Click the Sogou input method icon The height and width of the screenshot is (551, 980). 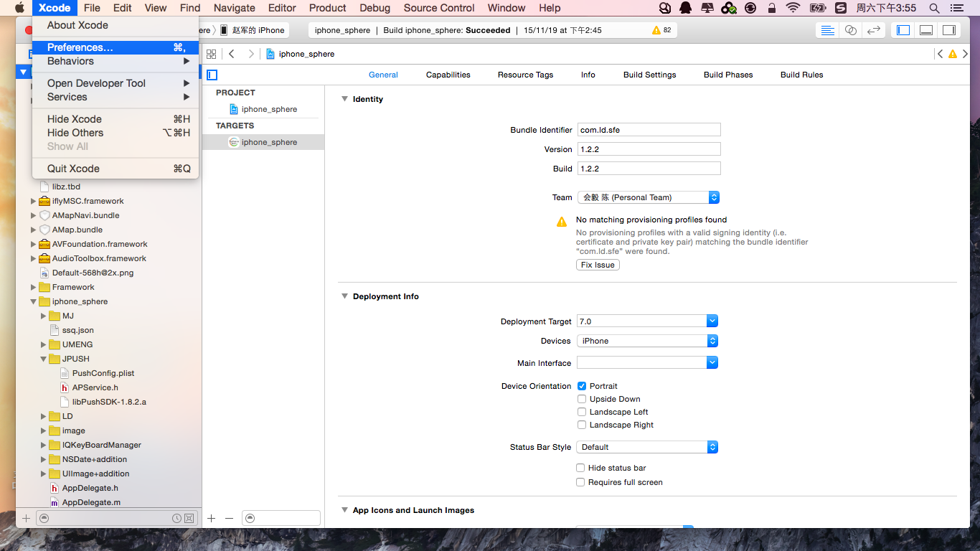coord(841,8)
